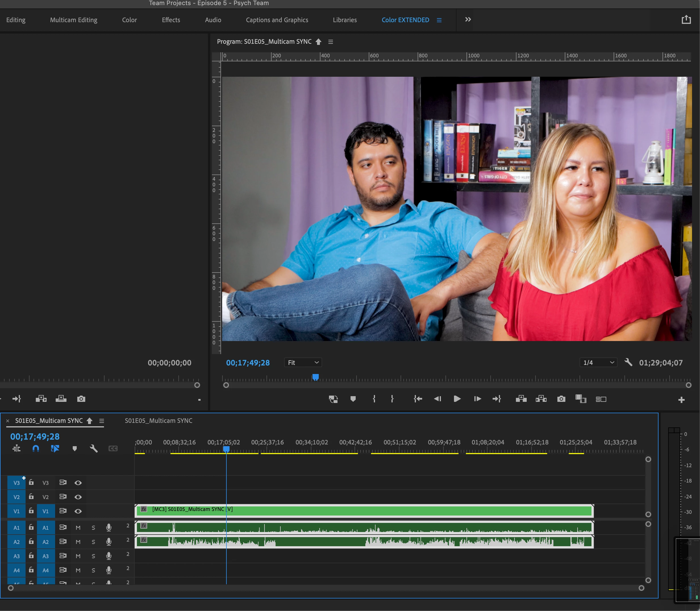Mute audio track A1

click(78, 528)
